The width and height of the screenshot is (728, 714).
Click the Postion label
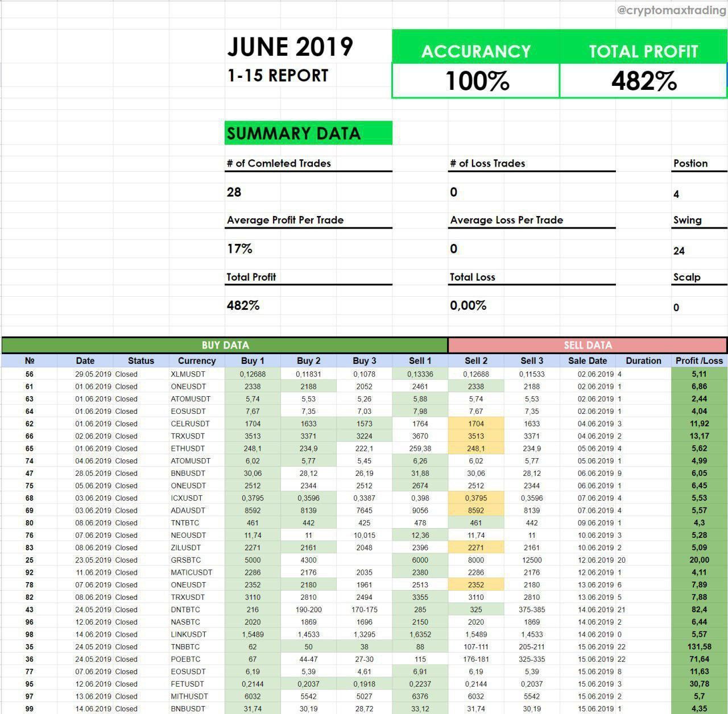tap(690, 163)
